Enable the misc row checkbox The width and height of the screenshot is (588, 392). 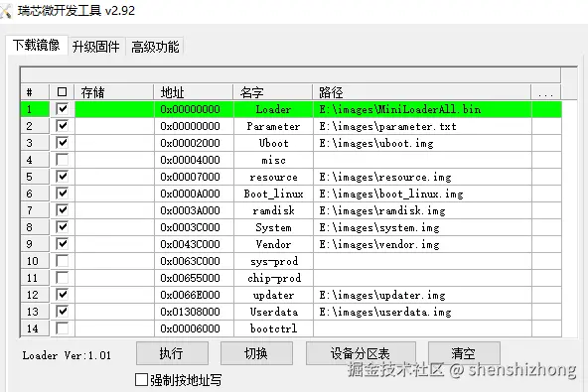click(x=62, y=160)
